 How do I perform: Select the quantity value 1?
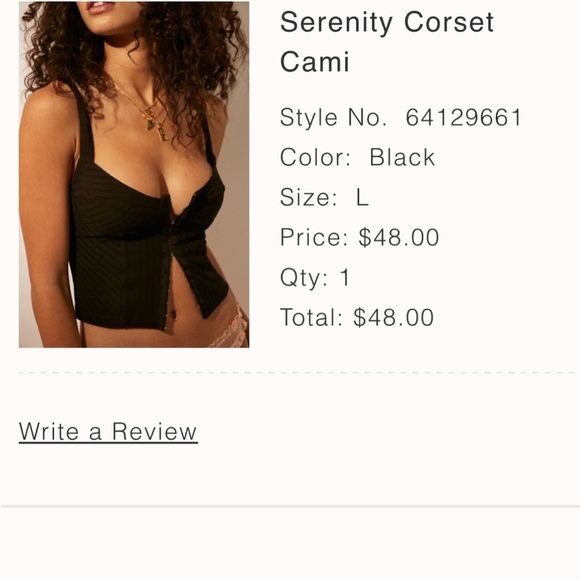pos(345,277)
